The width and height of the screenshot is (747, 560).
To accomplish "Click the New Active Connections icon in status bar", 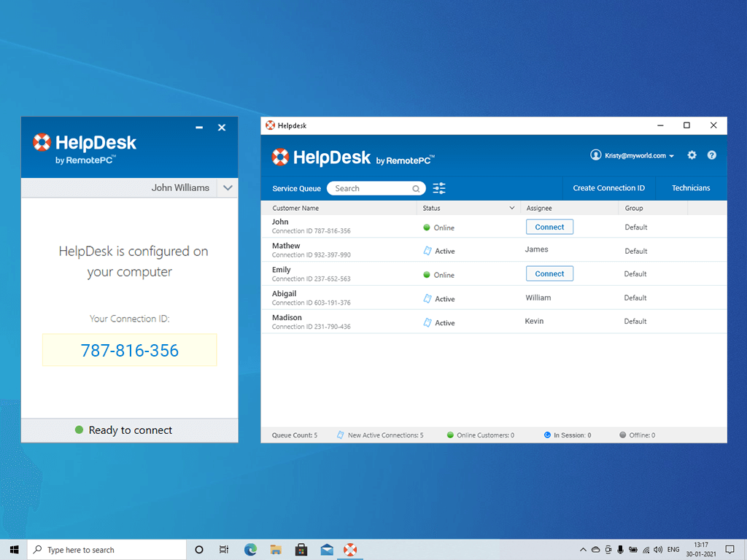I will coord(340,435).
